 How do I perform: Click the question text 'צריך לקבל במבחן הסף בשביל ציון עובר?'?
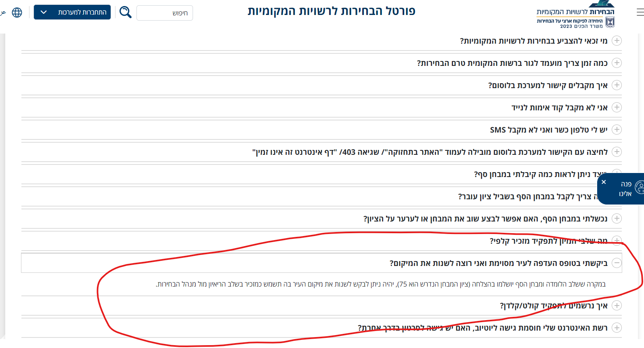528,196
